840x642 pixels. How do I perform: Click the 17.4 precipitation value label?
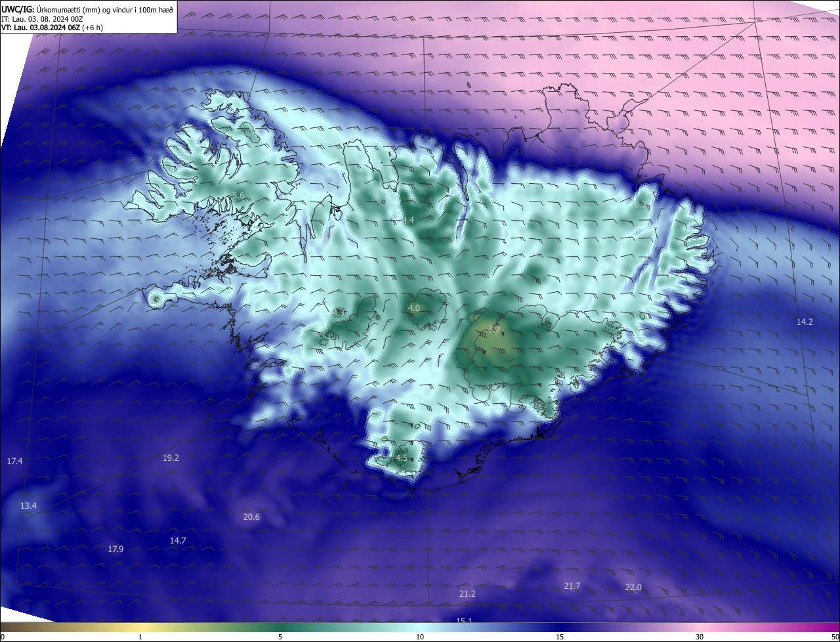pyautogui.click(x=14, y=461)
